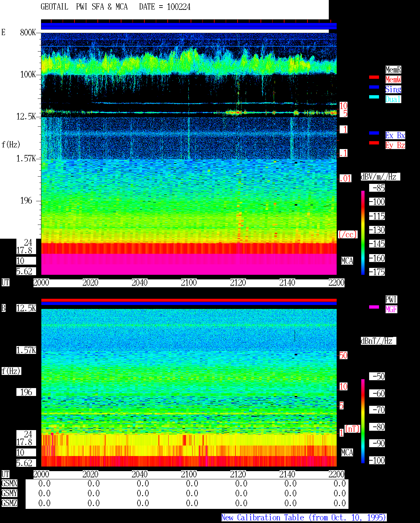This screenshot has width=420, height=523.
Task: Click the blue Sing legend swatch
Action: point(374,87)
